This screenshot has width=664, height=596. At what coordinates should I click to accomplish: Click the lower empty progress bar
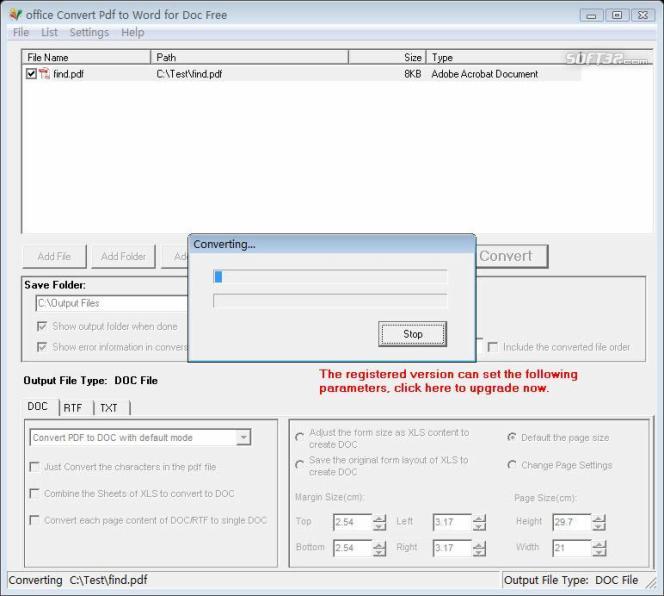330,301
